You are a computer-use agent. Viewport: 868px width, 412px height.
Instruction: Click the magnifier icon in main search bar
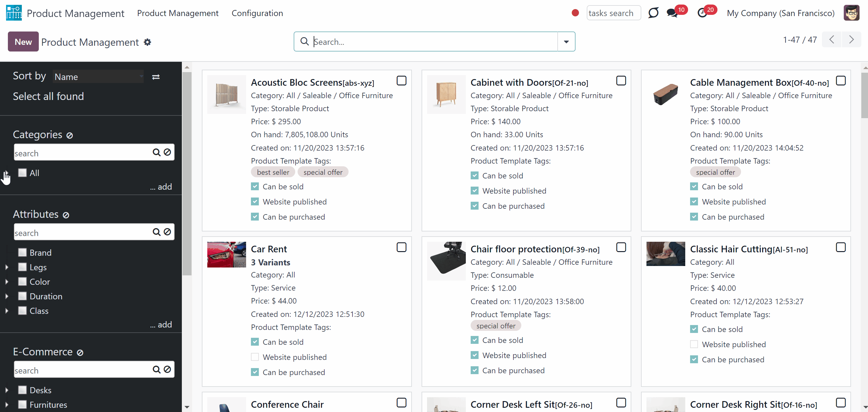(x=304, y=41)
